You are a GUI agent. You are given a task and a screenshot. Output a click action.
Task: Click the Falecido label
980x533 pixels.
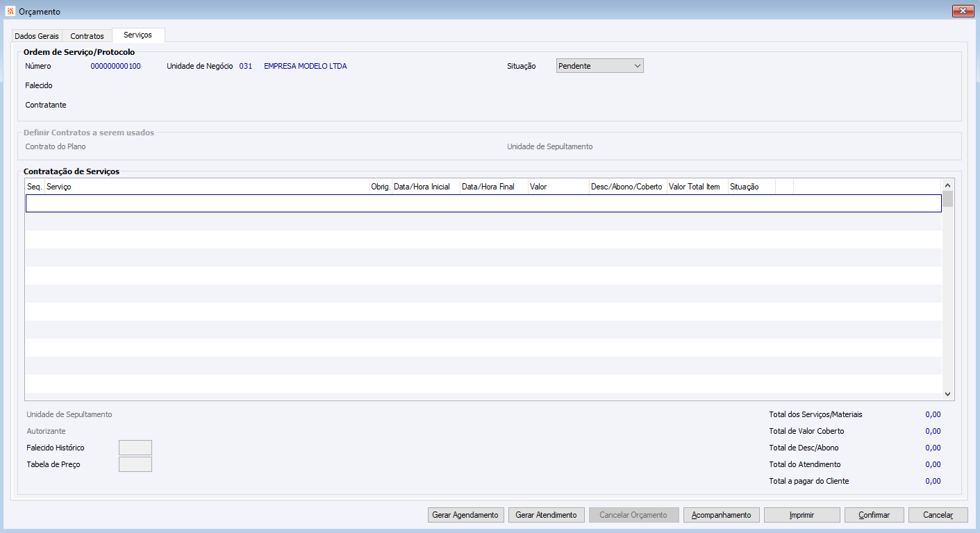point(39,85)
